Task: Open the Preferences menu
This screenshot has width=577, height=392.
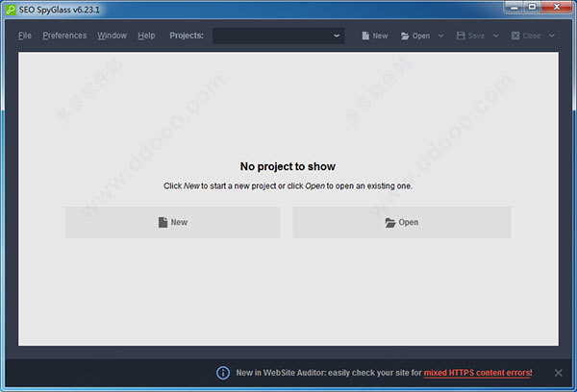Action: click(64, 36)
